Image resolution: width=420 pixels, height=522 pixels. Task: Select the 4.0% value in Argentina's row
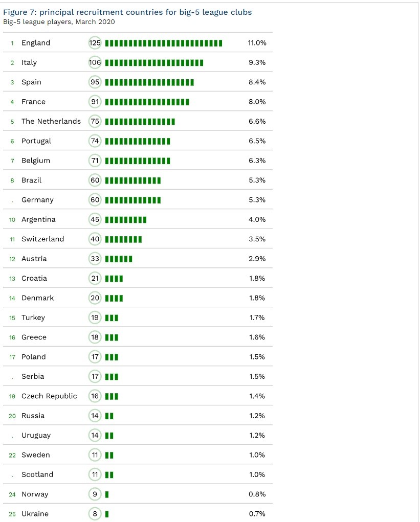pyautogui.click(x=257, y=219)
